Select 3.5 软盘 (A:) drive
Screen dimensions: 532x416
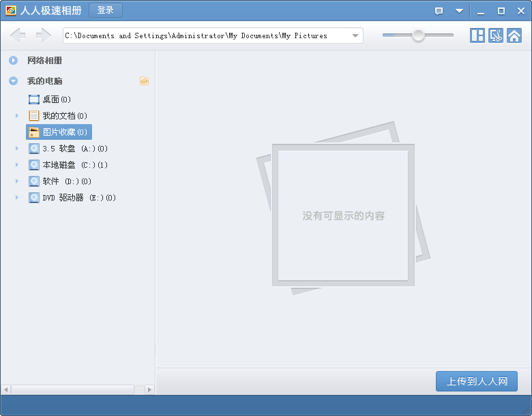(x=68, y=148)
